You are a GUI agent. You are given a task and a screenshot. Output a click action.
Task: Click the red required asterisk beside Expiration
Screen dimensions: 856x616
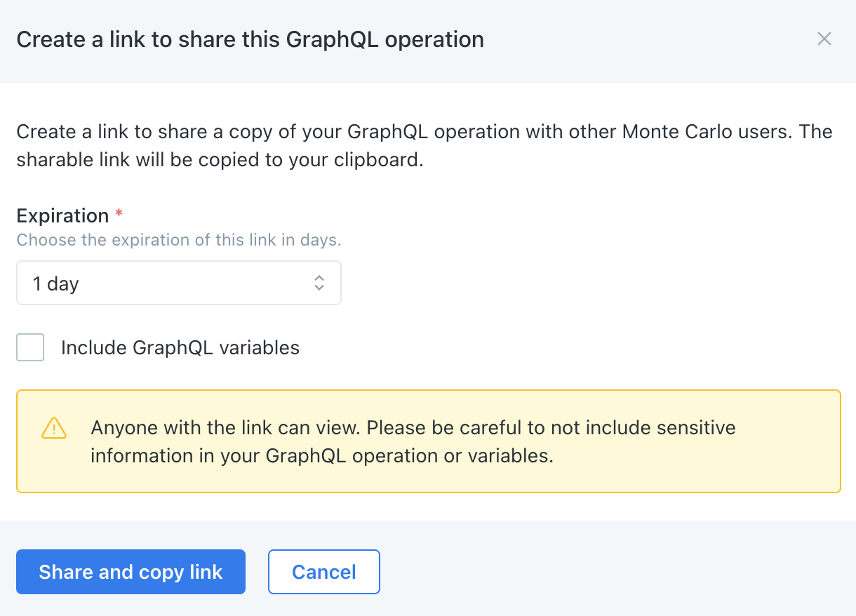tap(119, 214)
